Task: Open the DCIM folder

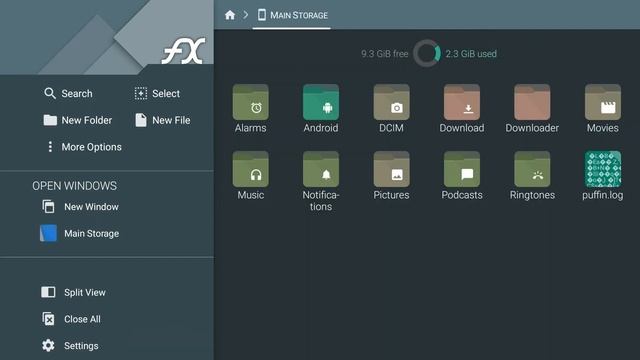Action: [x=391, y=109]
